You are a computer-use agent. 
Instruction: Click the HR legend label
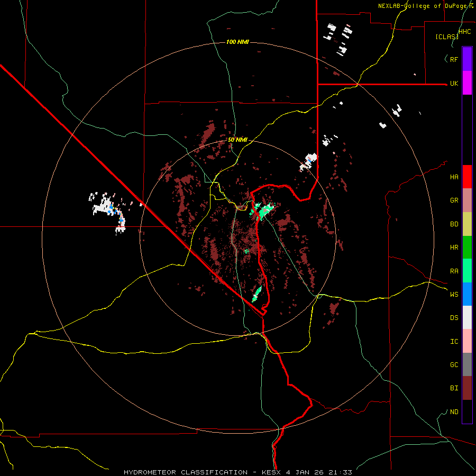[x=454, y=248]
